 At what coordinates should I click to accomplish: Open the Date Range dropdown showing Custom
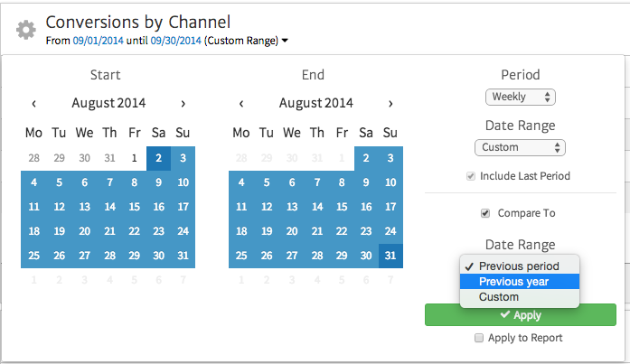click(x=520, y=147)
